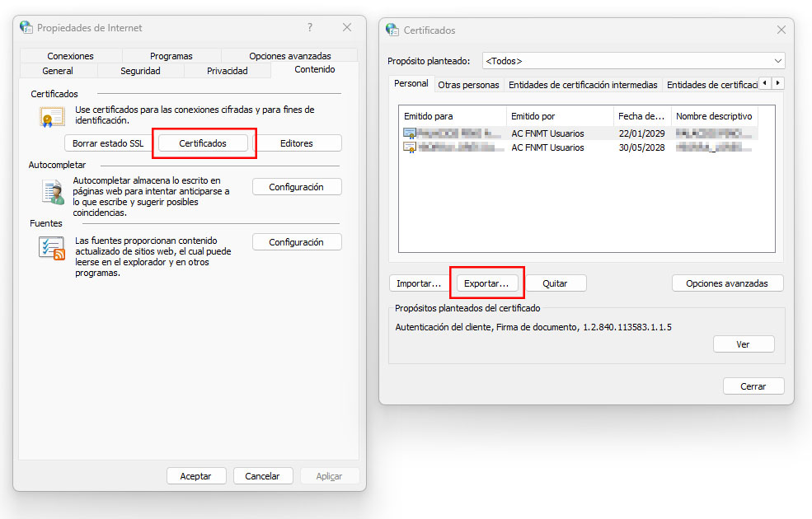Click the Importar... button
Screen dimensions: 812x519
click(x=419, y=283)
